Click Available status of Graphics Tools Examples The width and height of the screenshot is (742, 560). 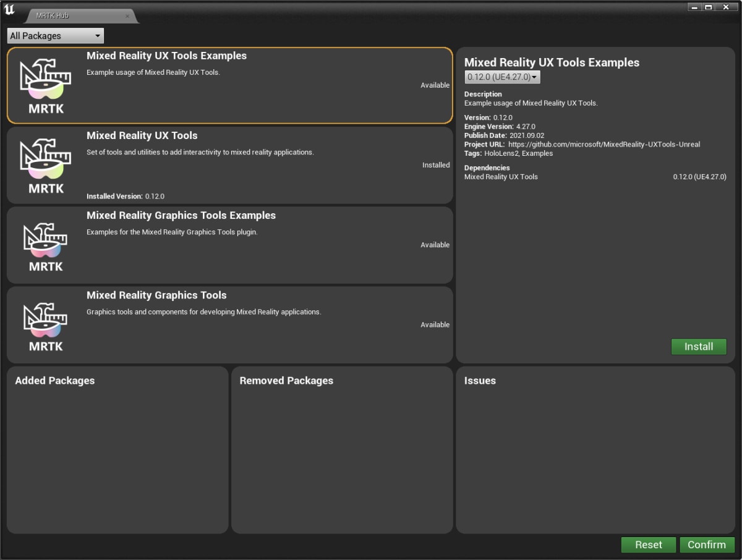(x=435, y=245)
